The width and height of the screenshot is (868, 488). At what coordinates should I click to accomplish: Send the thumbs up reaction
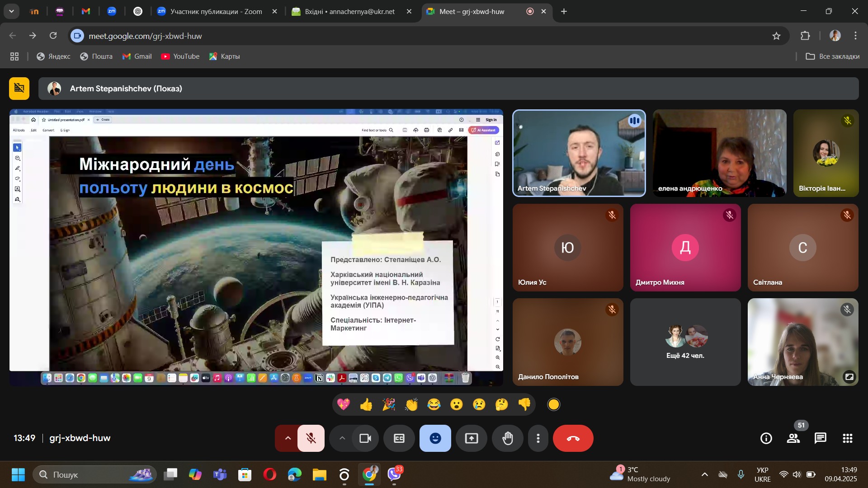pos(366,404)
